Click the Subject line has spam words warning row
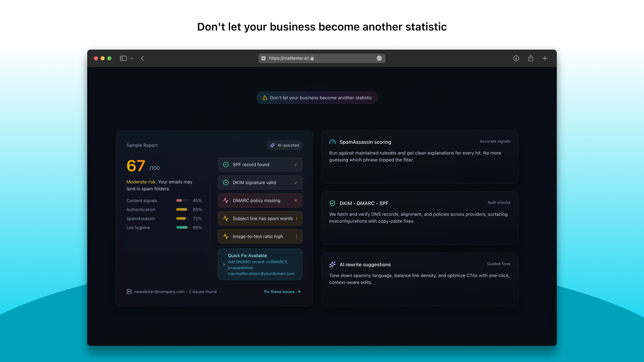Viewport: 644px width, 362px height. [260, 218]
